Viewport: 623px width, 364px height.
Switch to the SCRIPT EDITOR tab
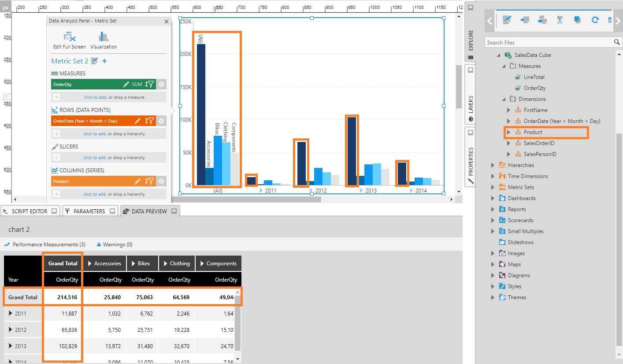[29, 211]
